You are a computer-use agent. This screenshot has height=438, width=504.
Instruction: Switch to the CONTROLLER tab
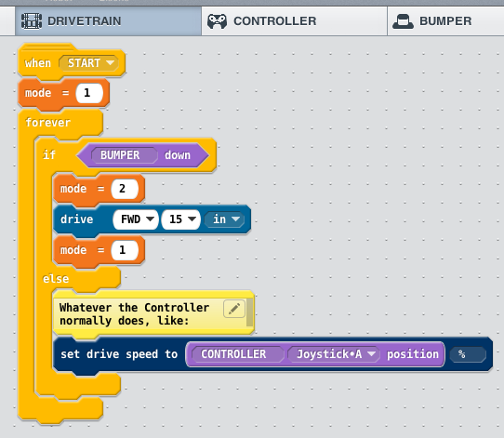click(294, 21)
